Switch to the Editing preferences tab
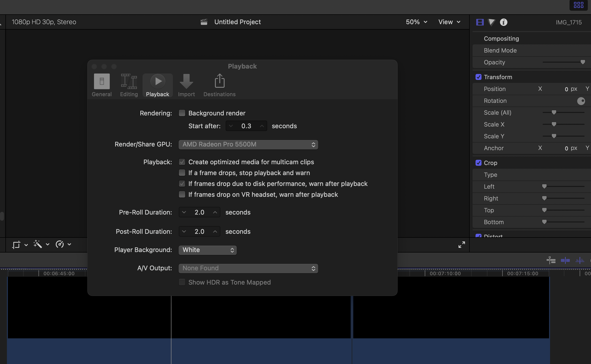The height and width of the screenshot is (364, 591). [x=129, y=85]
